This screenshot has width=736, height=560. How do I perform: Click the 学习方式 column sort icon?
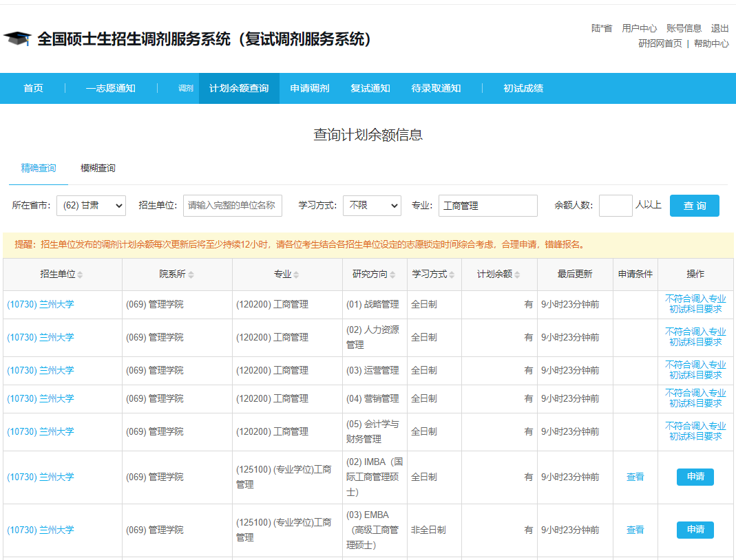tap(451, 274)
